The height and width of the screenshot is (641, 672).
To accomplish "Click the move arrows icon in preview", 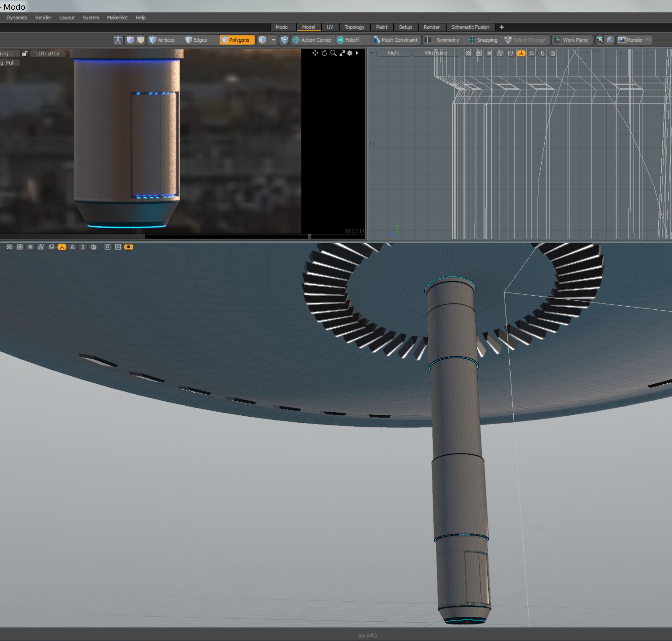I will click(x=315, y=53).
